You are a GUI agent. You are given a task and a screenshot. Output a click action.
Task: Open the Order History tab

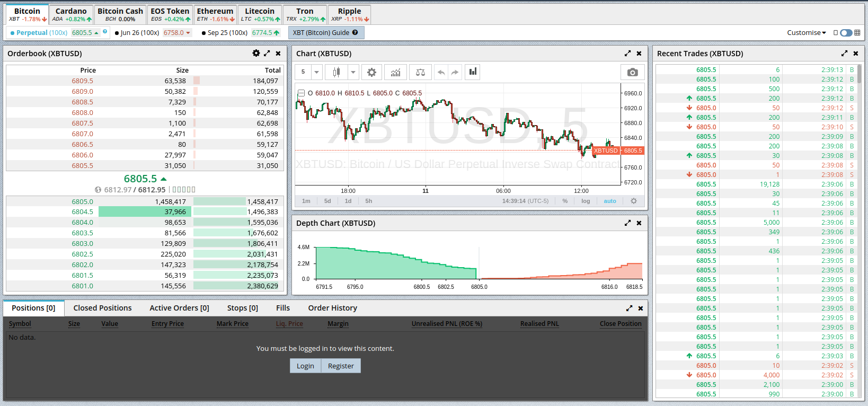[x=333, y=308]
